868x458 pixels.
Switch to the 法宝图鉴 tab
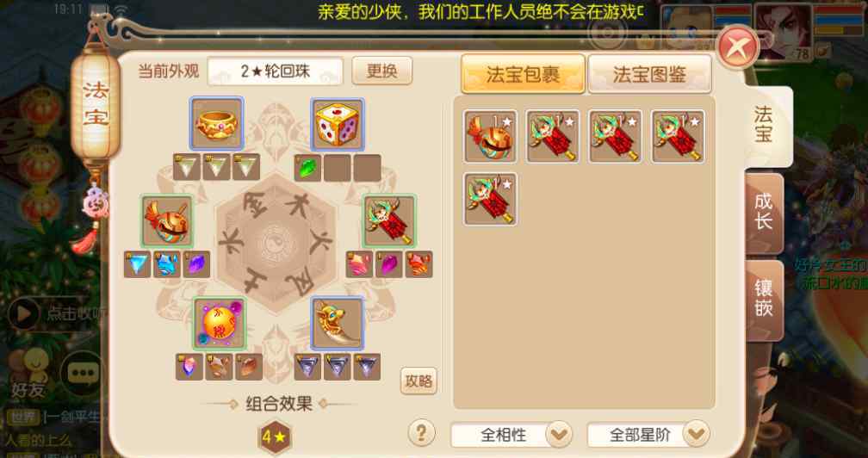(x=649, y=74)
